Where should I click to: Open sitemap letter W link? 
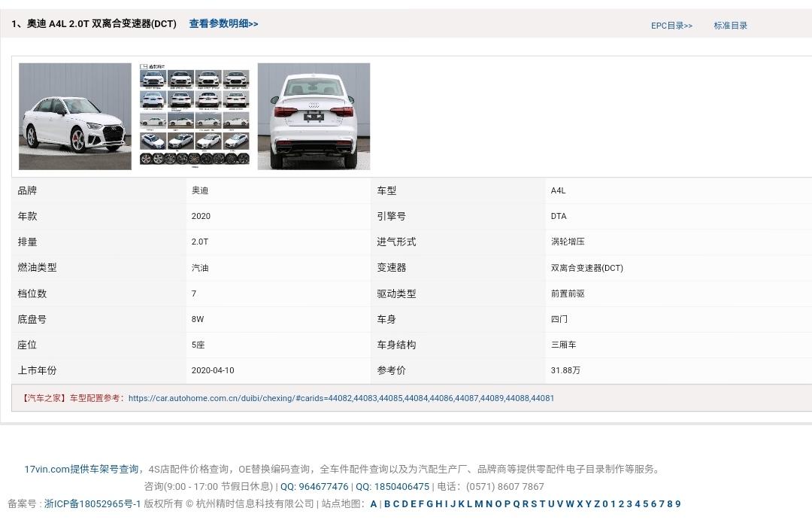pyautogui.click(x=570, y=503)
